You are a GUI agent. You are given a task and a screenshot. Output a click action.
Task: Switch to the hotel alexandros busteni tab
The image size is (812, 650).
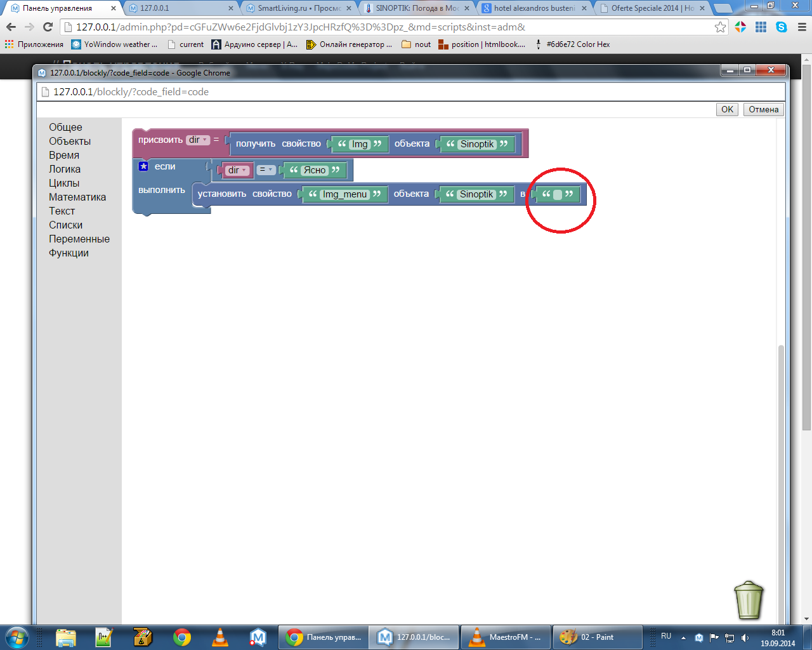tap(534, 8)
